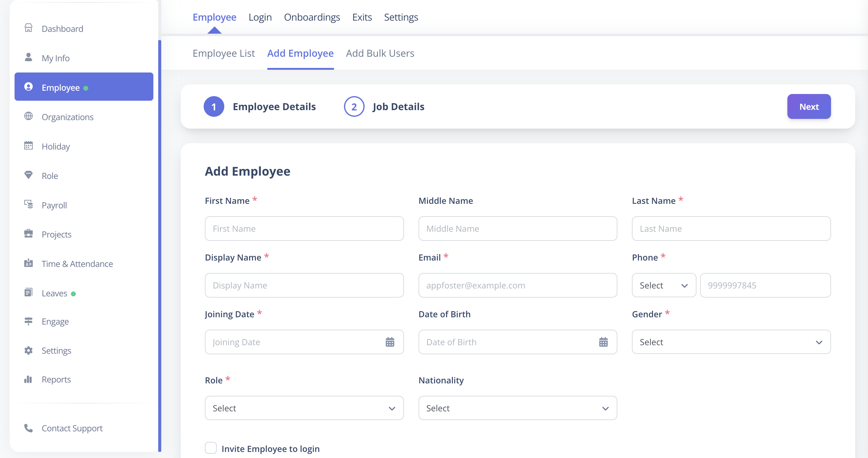This screenshot has height=458, width=868.
Task: Click the Holiday calendar icon in sidebar
Action: (29, 146)
